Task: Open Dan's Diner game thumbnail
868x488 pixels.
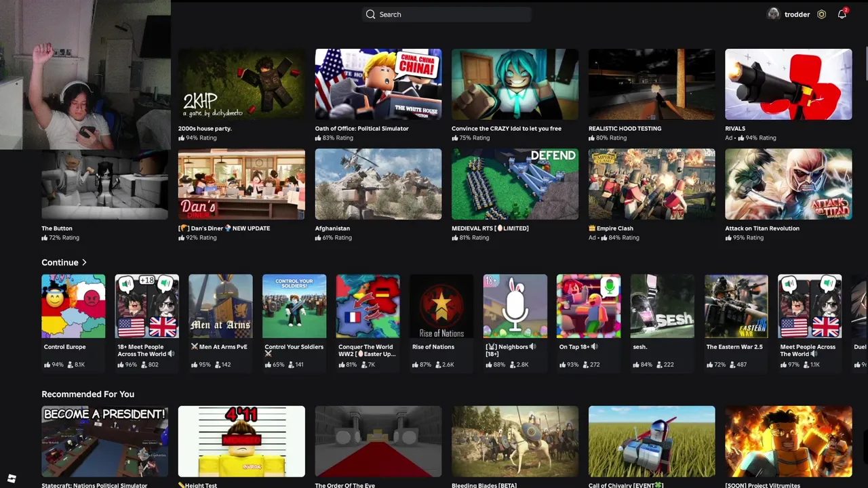Action: pyautogui.click(x=241, y=184)
